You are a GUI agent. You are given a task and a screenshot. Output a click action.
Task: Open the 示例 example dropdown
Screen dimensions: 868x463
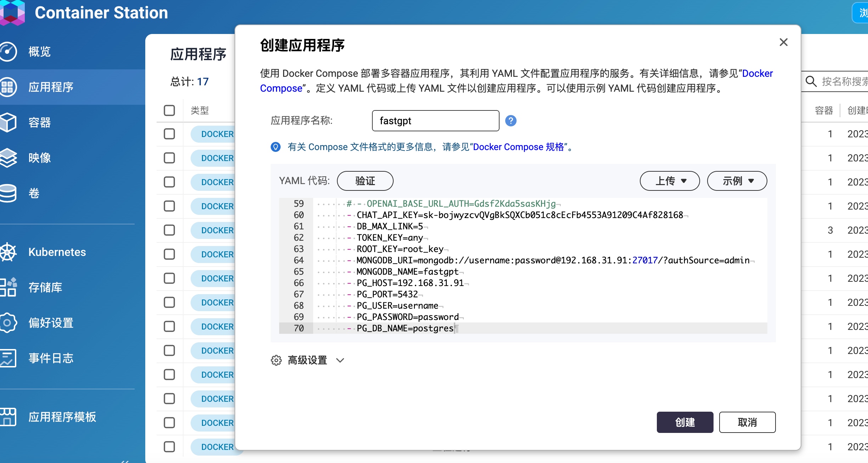click(737, 181)
